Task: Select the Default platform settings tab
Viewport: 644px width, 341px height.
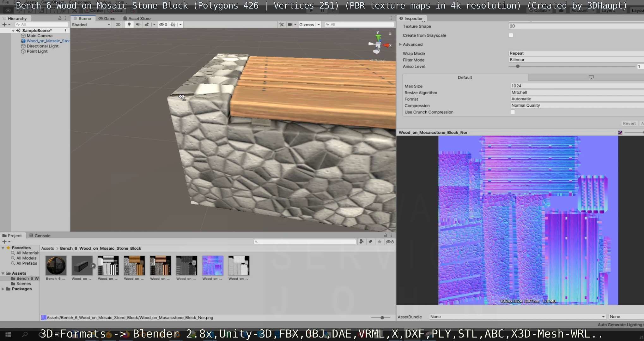Action: [465, 77]
